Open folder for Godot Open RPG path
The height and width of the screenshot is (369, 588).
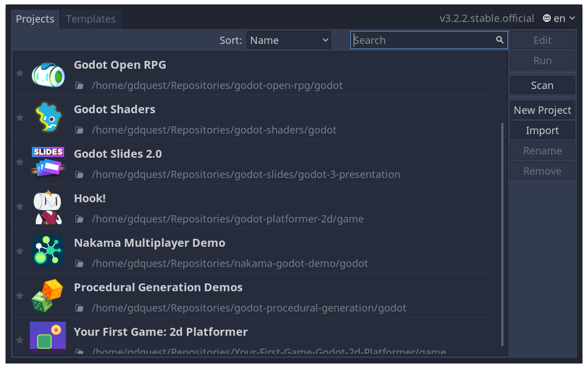(x=79, y=86)
